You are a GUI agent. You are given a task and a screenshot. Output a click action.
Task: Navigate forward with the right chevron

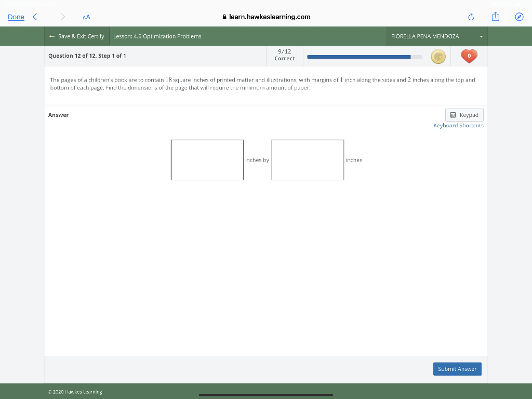click(62, 16)
